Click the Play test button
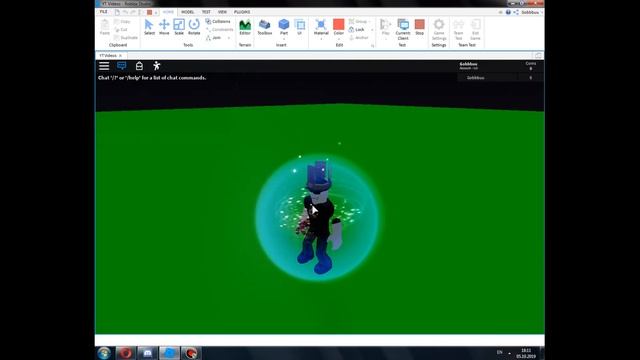 pyautogui.click(x=385, y=26)
